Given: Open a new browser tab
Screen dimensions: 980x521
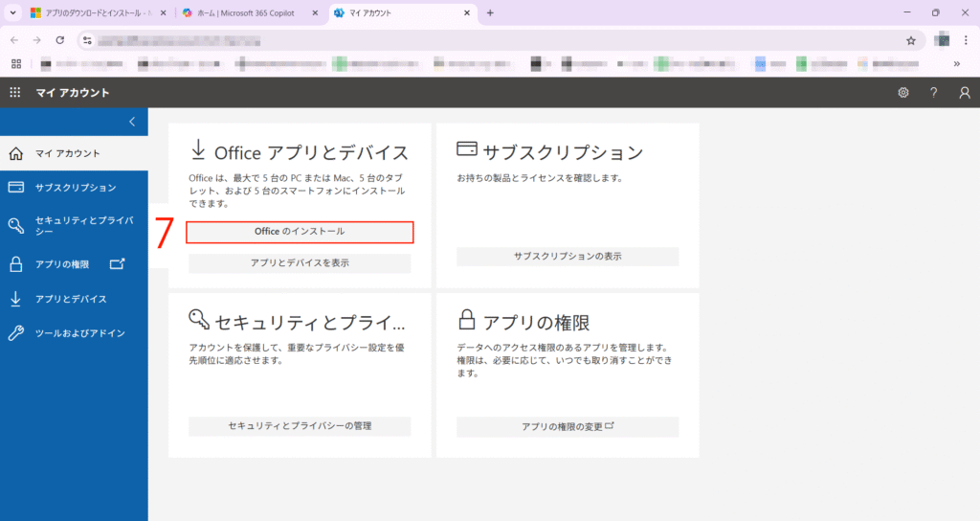Looking at the screenshot, I should coord(490,12).
